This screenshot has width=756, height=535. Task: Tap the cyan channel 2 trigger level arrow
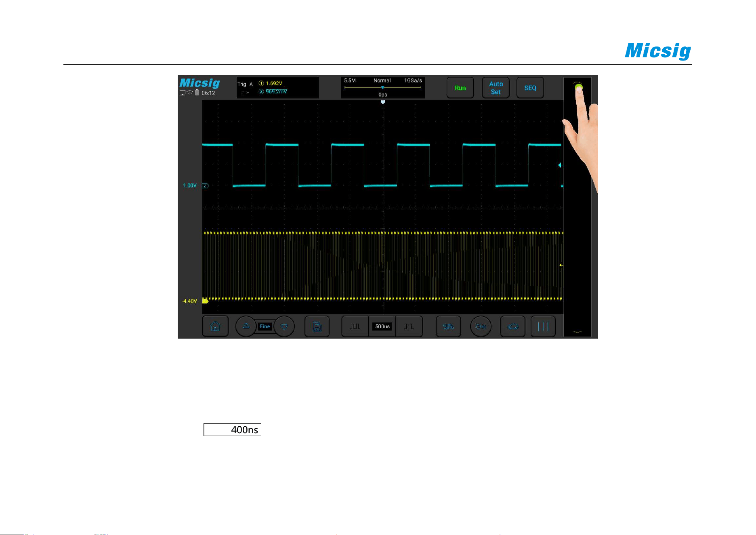(561, 165)
